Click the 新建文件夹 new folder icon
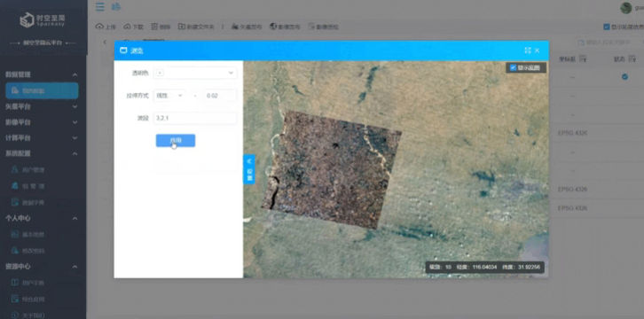644x319 pixels. [182, 27]
